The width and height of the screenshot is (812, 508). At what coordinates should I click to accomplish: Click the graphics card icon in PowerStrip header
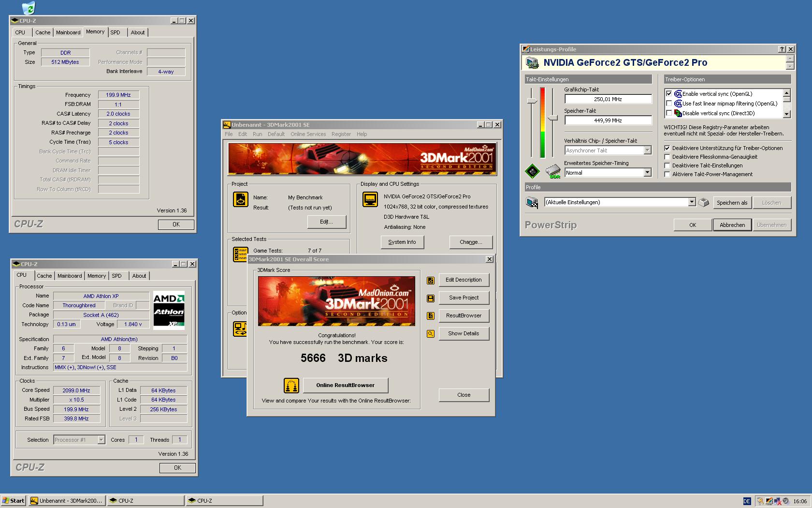coord(532,63)
